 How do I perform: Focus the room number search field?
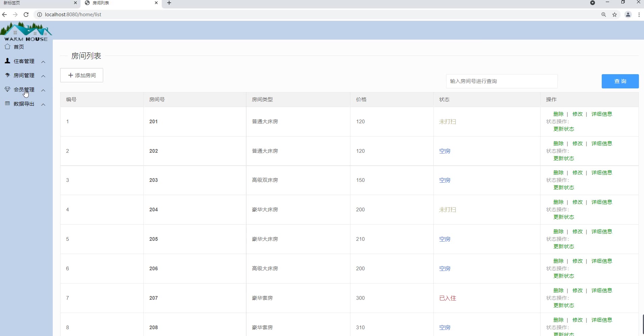(502, 81)
